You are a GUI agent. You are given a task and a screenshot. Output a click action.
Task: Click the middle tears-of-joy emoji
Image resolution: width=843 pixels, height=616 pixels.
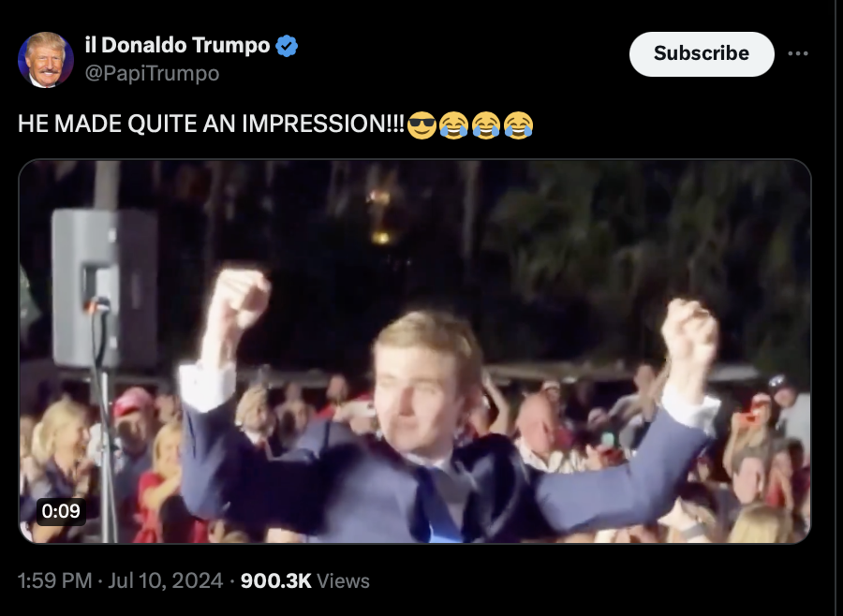click(x=486, y=125)
